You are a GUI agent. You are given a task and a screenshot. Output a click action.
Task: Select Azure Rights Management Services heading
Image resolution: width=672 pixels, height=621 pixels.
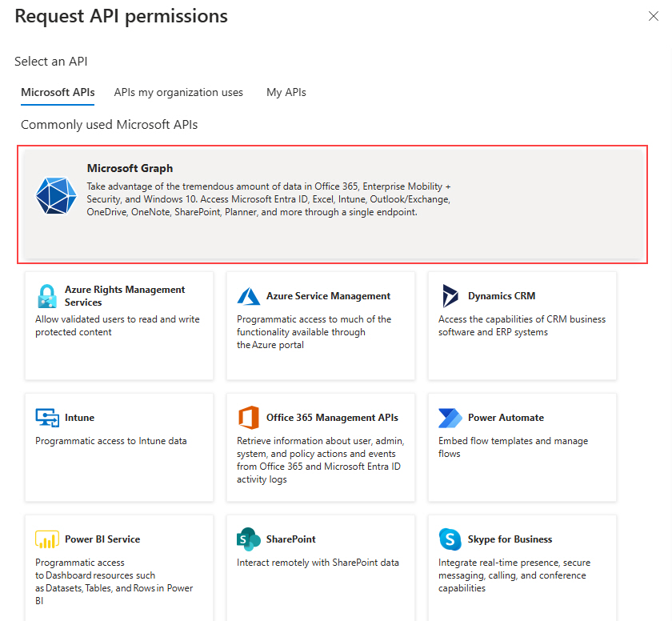(x=125, y=296)
